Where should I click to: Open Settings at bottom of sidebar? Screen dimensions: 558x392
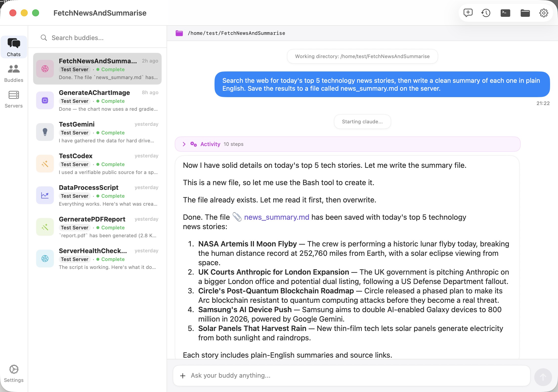tap(14, 373)
